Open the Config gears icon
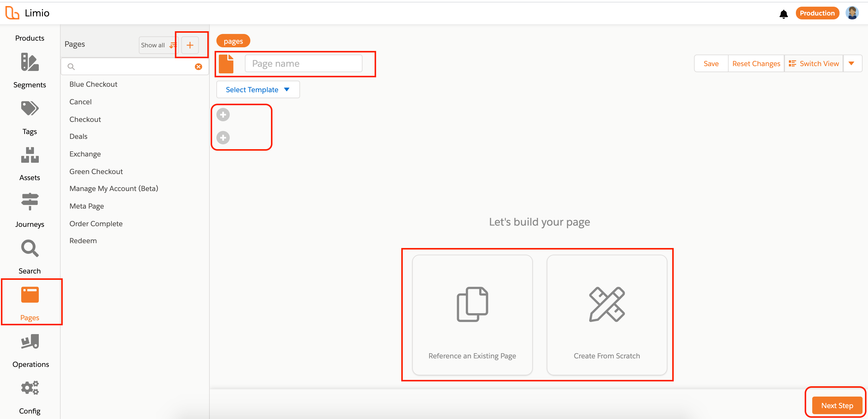 click(x=30, y=388)
